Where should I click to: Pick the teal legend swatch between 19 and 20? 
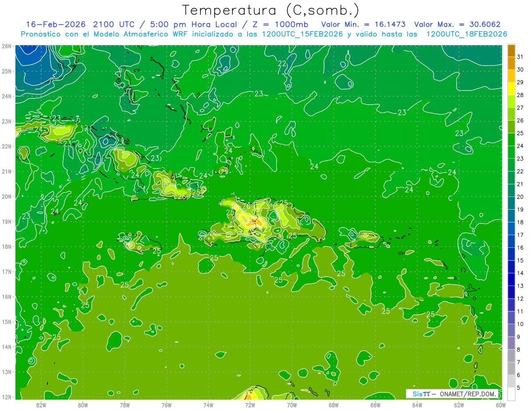click(511, 203)
